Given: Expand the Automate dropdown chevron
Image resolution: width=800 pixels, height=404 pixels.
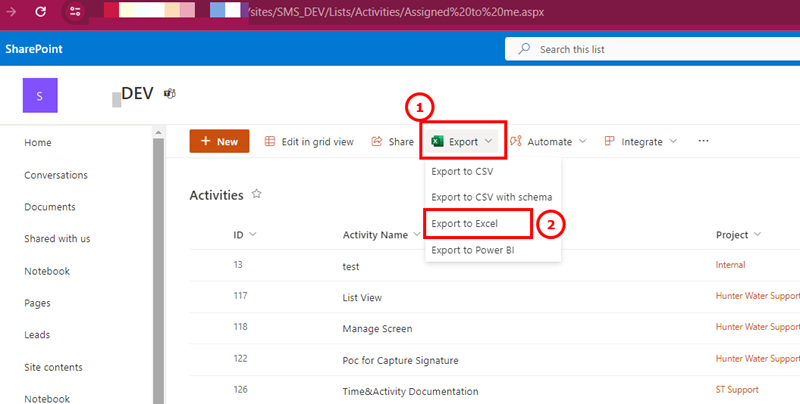Looking at the screenshot, I should [583, 141].
